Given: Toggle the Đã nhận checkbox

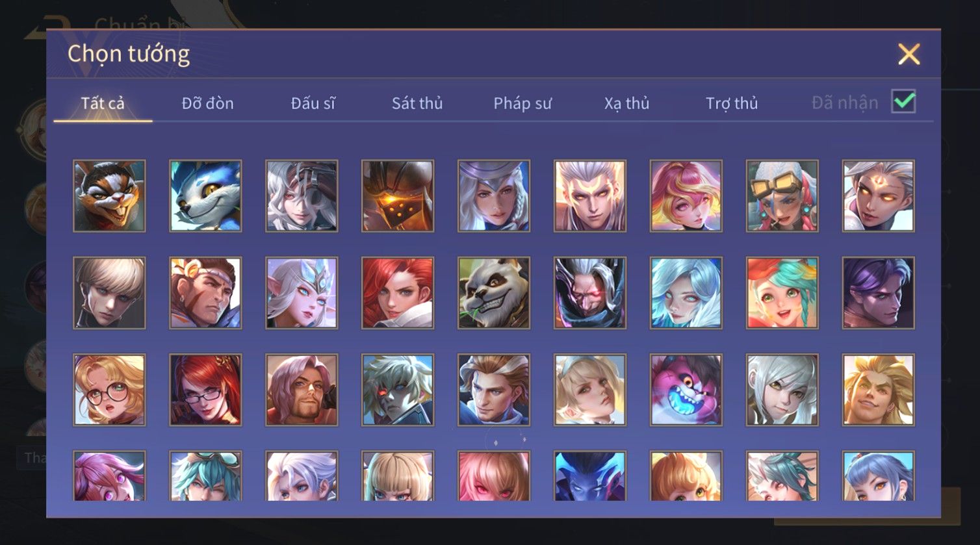Looking at the screenshot, I should 903,101.
